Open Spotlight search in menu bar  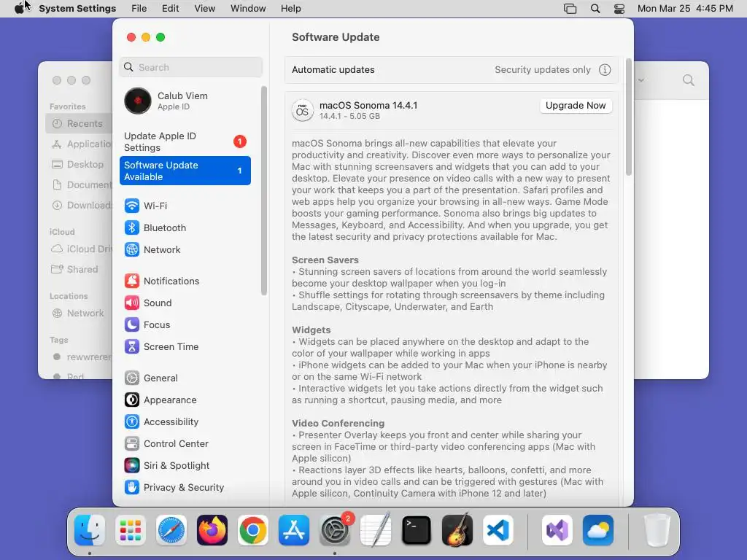595,9
